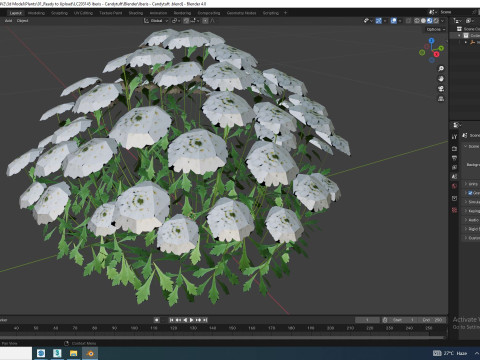Open the Outliner display mode dropdown
This screenshot has height=360, width=480.
pyautogui.click(x=470, y=21)
